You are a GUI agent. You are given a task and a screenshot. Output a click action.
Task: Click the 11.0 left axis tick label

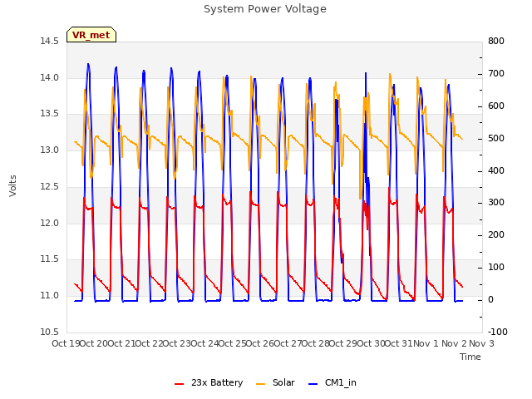point(49,296)
